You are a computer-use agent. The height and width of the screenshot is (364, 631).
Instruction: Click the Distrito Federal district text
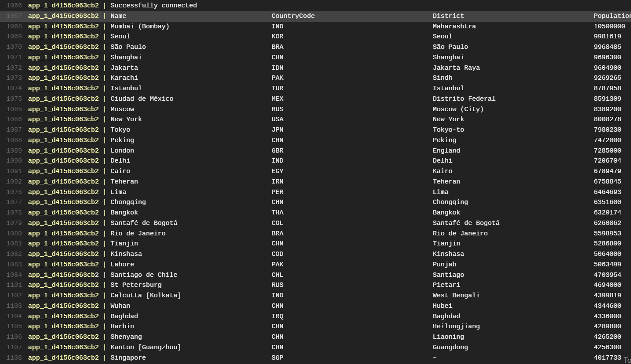tap(464, 99)
